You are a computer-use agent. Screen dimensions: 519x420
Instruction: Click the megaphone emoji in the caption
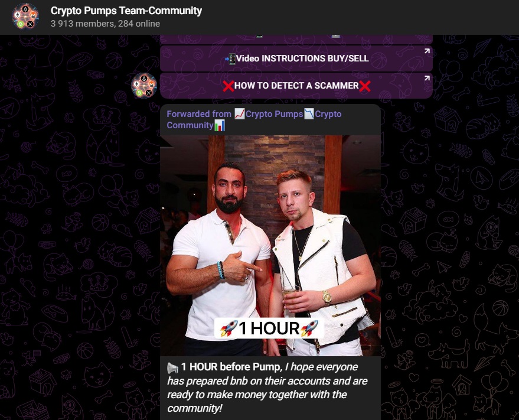tap(172, 367)
